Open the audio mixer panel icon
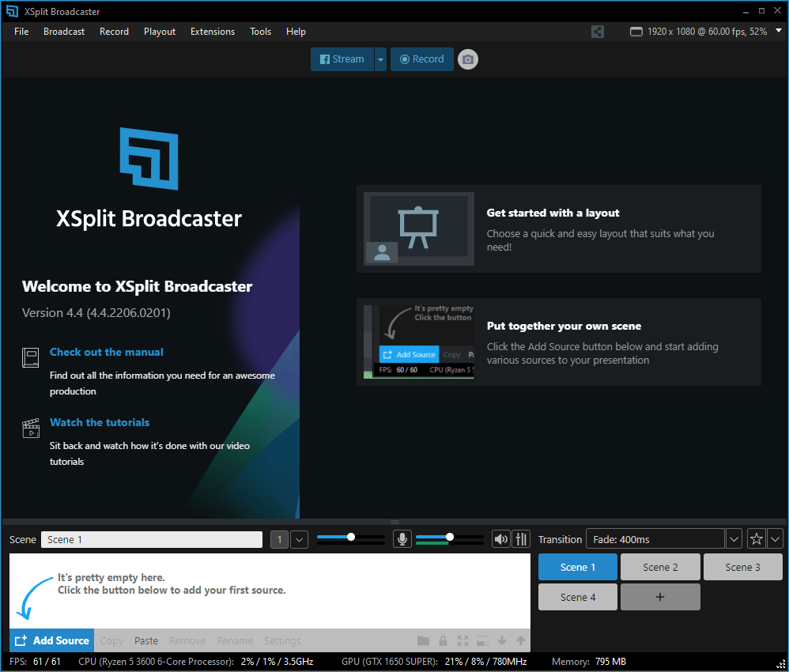Screen dimensions: 789x672 click(x=521, y=538)
